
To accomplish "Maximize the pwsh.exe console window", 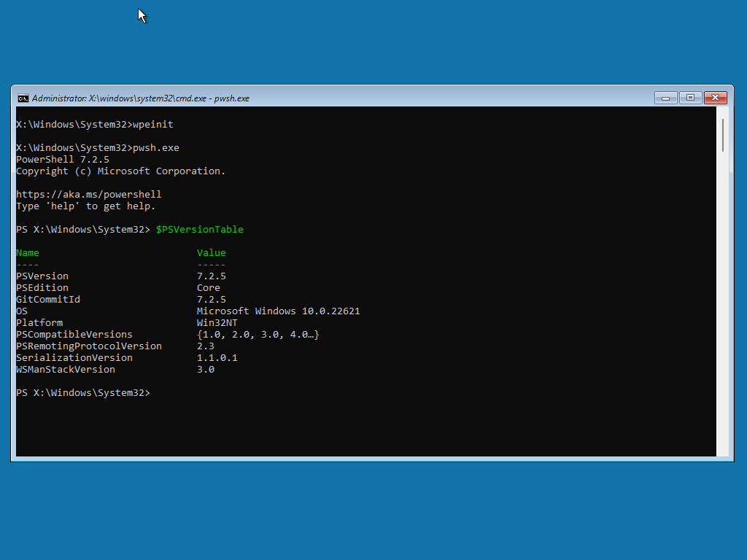I will (690, 98).
